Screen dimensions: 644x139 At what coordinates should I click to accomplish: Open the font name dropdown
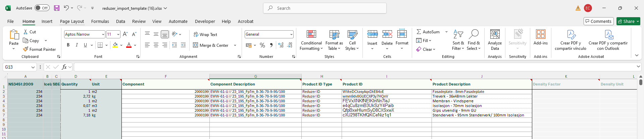tap(103, 34)
